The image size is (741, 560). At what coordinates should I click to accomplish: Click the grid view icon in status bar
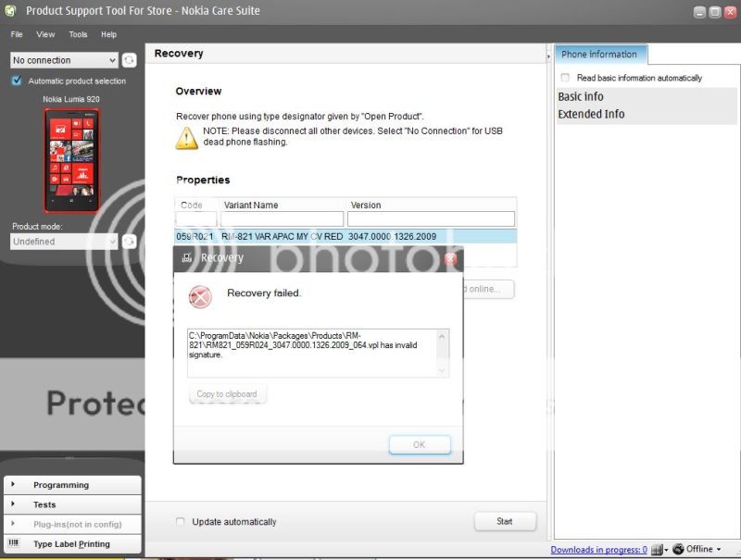click(658, 550)
